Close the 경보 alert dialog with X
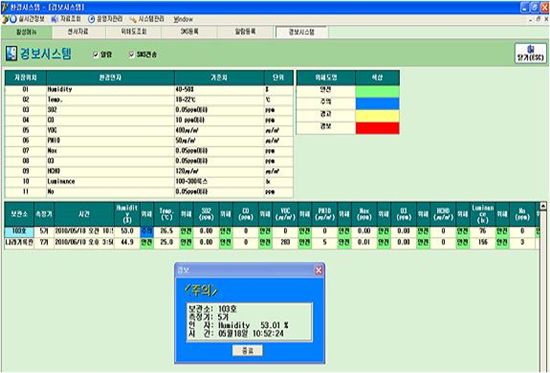This screenshot has height=373, width=550. [318, 270]
